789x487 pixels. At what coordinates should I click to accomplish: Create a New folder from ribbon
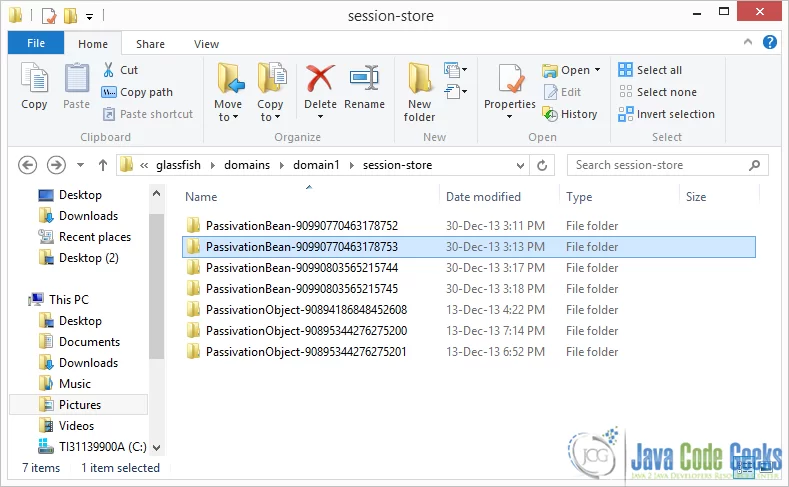click(419, 92)
